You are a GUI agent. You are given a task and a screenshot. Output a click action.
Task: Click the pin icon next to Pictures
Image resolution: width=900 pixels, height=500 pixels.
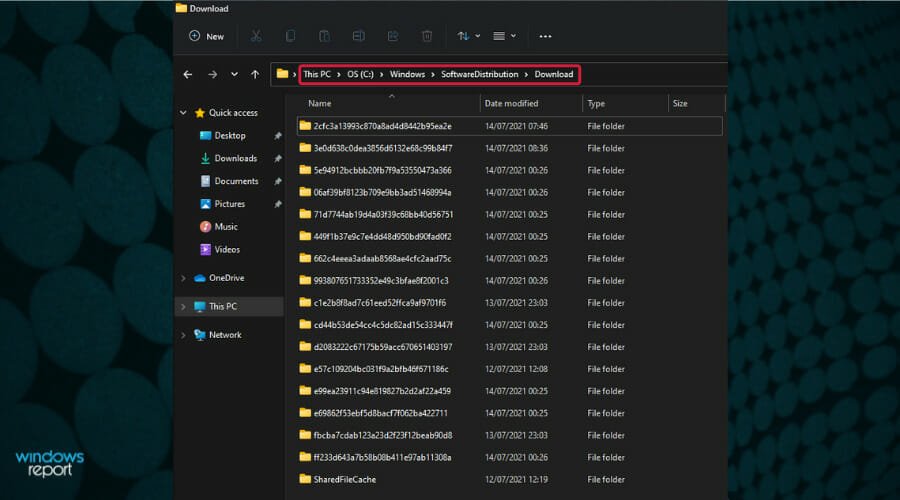278,204
